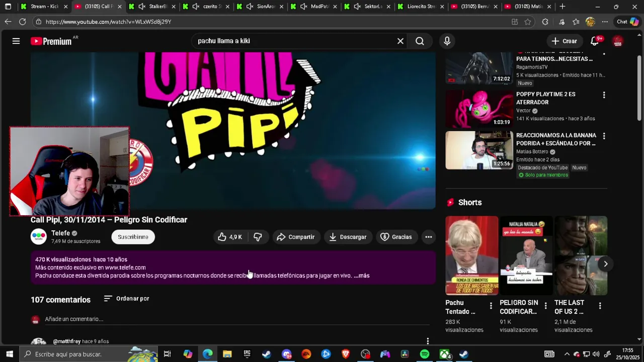The width and height of the screenshot is (644, 362).
Task: Unmute the SektorLa tab via speaker icon
Action: [x=357, y=7]
